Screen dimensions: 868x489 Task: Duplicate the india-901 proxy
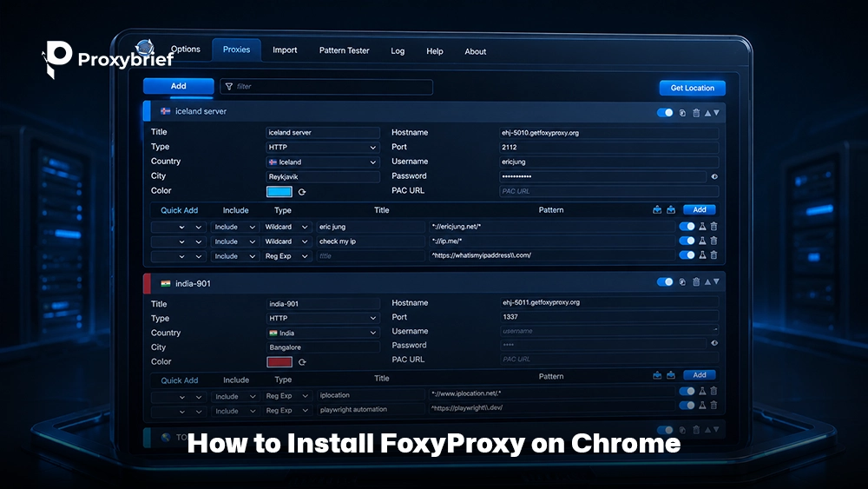click(x=682, y=282)
